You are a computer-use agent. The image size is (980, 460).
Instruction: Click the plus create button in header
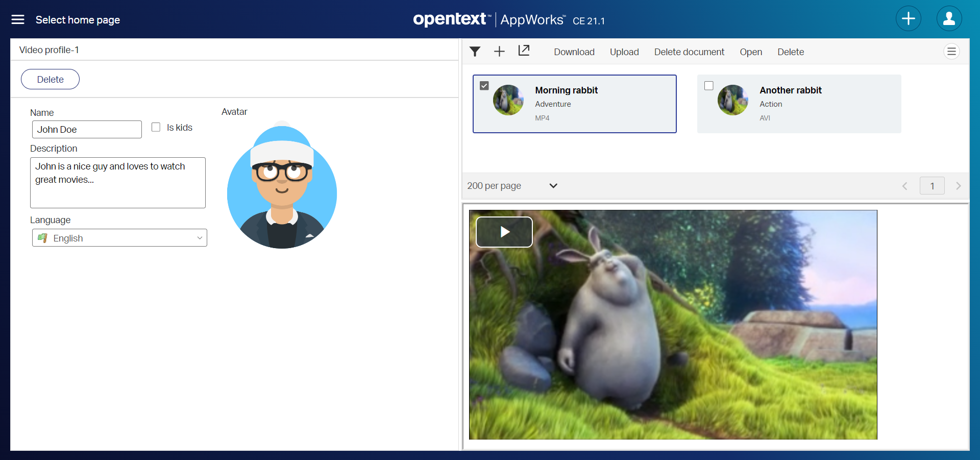[x=908, y=19]
